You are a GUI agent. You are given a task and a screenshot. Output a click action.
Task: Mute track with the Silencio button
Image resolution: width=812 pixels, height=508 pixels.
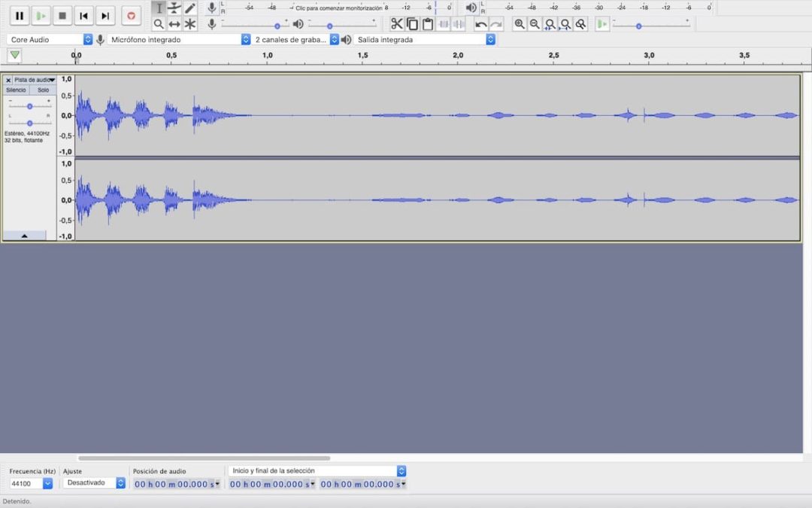pos(16,90)
